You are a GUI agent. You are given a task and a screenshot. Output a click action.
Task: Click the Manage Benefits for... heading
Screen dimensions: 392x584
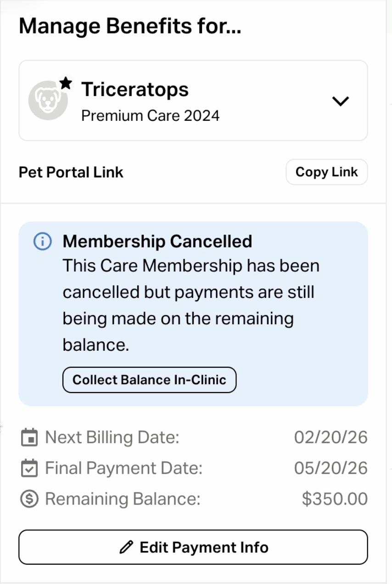pyautogui.click(x=130, y=27)
